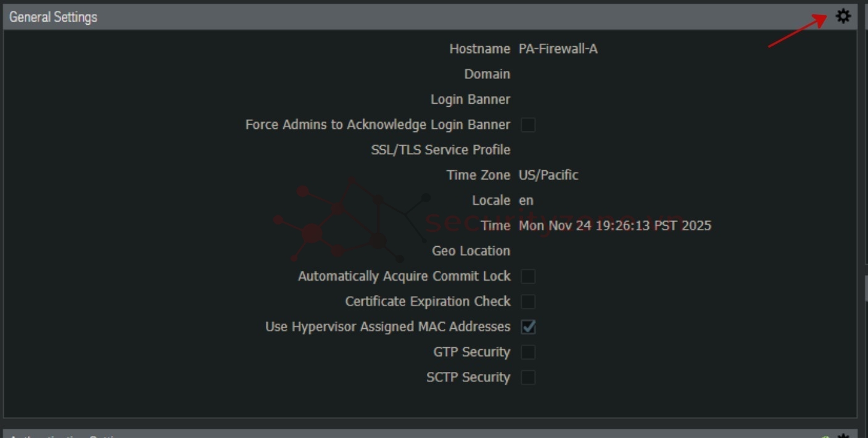The image size is (868, 438).
Task: Enable the Certificate Expiration Check checkbox
Action: (x=528, y=302)
